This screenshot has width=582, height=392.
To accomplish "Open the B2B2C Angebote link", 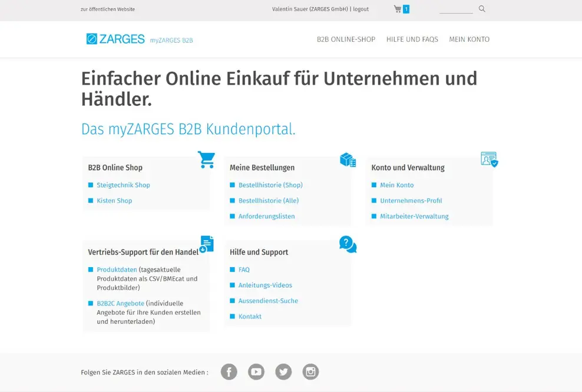I will click(120, 303).
